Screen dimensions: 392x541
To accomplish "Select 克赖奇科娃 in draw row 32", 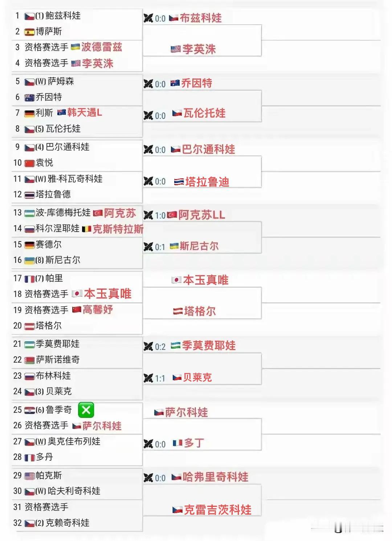I will [68, 523].
